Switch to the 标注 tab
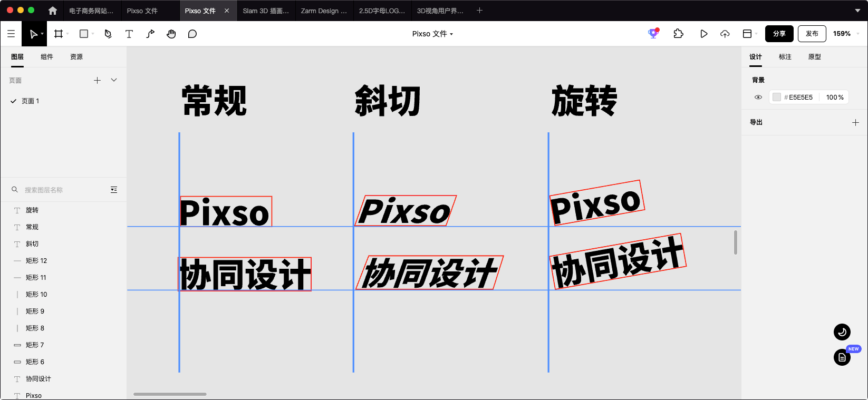The image size is (868, 400). [785, 57]
